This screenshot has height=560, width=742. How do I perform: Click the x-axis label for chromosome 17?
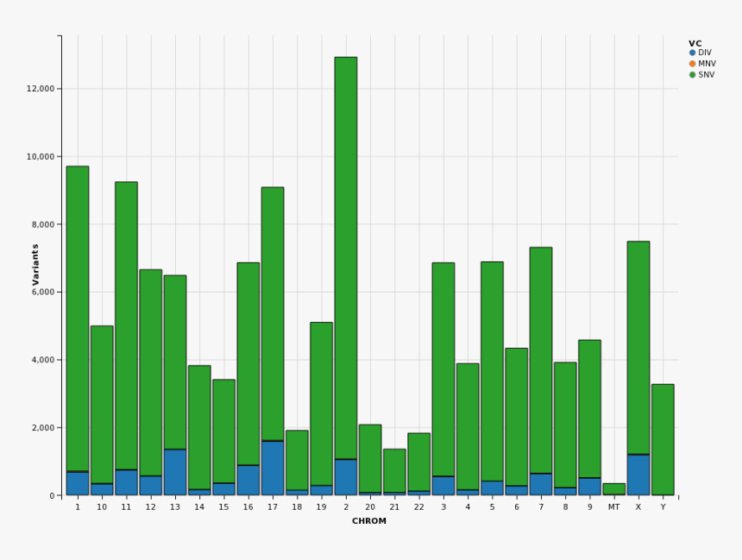tap(273, 507)
